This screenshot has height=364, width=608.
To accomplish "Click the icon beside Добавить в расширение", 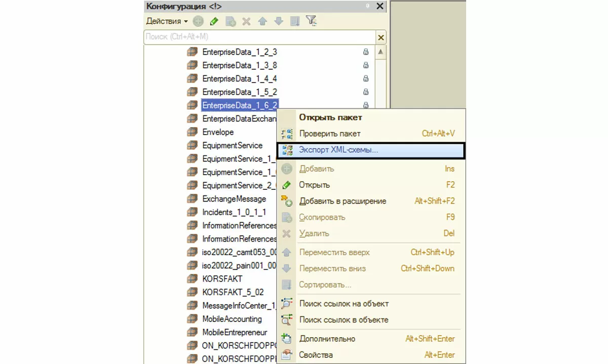I will point(287,201).
